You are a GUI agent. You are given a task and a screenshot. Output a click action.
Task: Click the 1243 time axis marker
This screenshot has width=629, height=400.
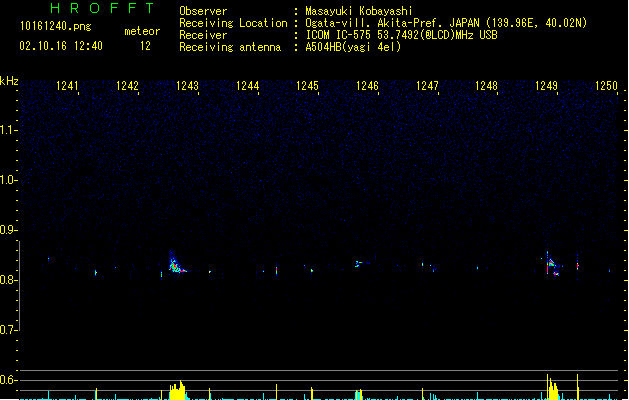tap(187, 86)
